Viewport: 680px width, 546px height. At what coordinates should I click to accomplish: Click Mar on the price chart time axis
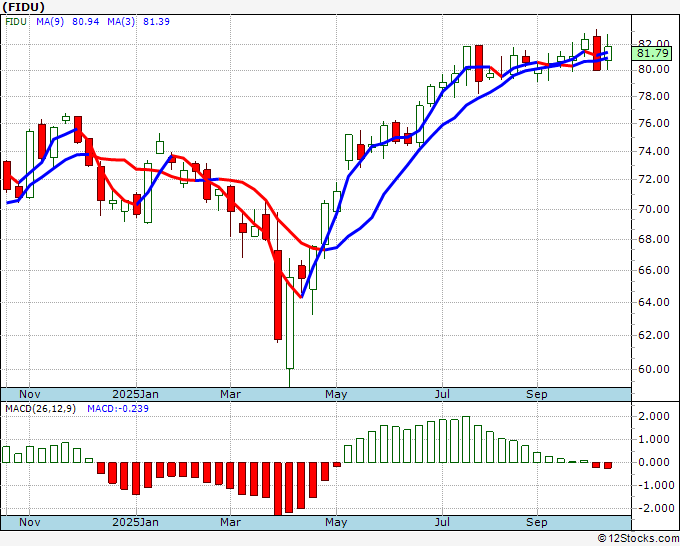(230, 394)
